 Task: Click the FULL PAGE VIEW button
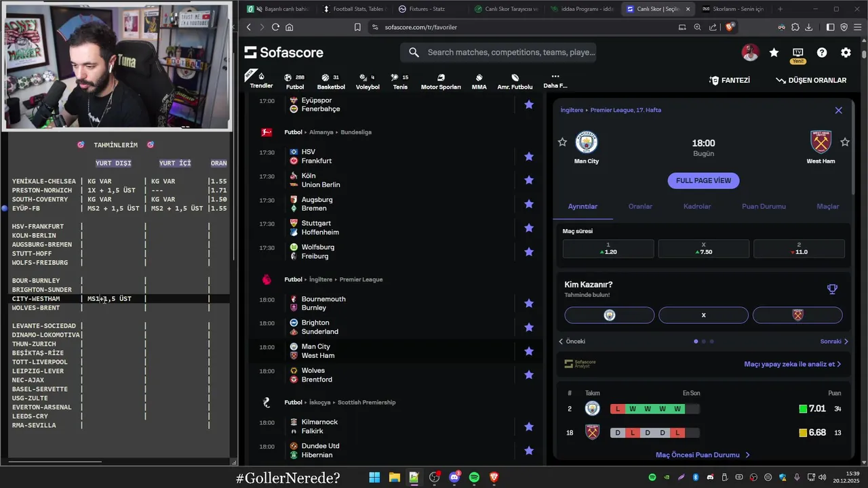tap(703, 180)
